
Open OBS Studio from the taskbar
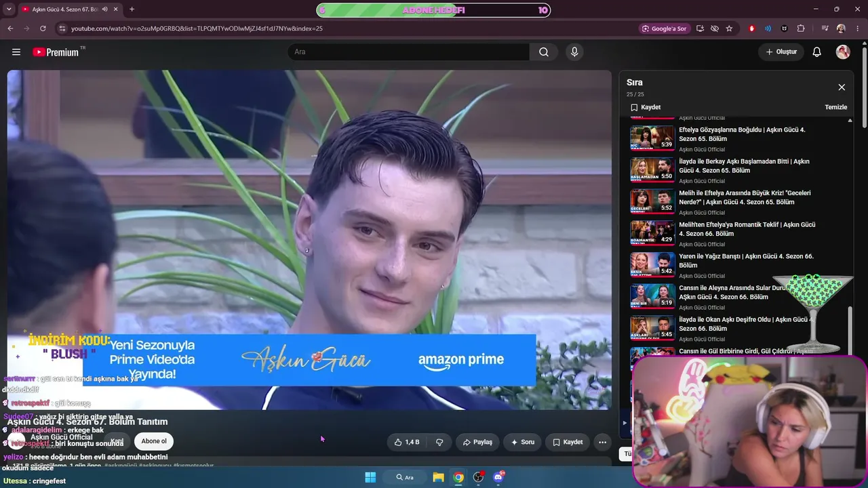479,477
